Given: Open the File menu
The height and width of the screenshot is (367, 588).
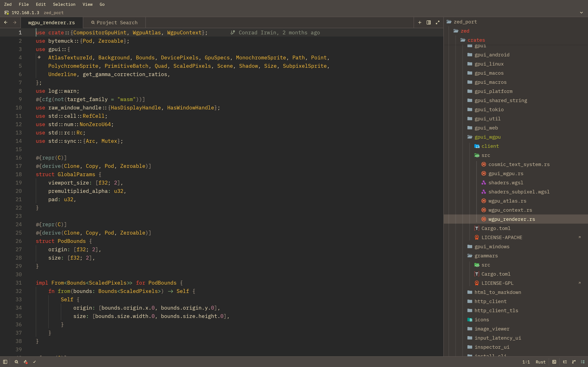Looking at the screenshot, I should pos(24,4).
